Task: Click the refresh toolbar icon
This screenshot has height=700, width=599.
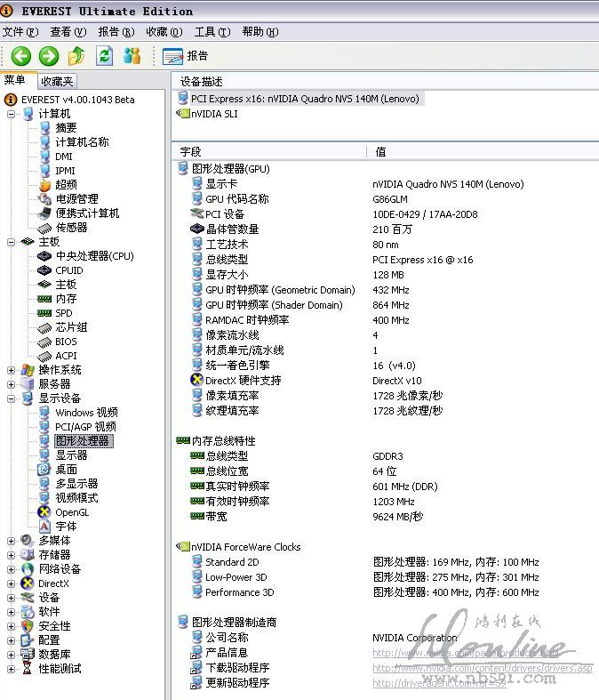Action: pyautogui.click(x=105, y=56)
